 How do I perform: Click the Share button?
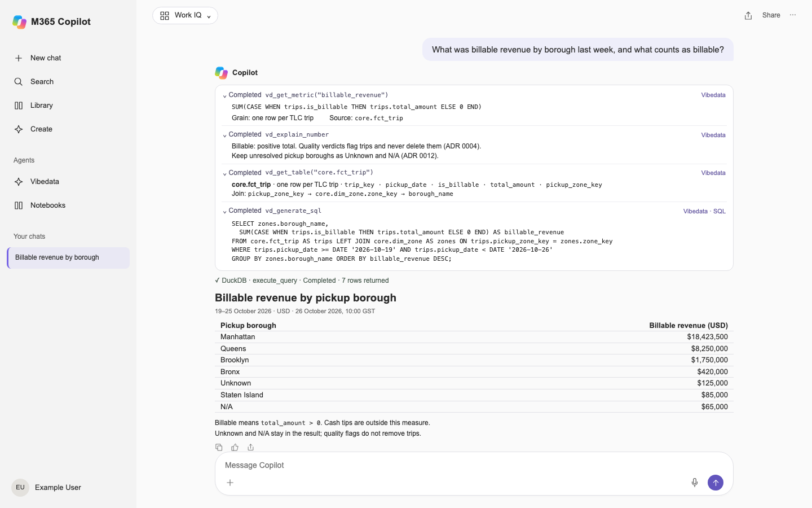771,15
